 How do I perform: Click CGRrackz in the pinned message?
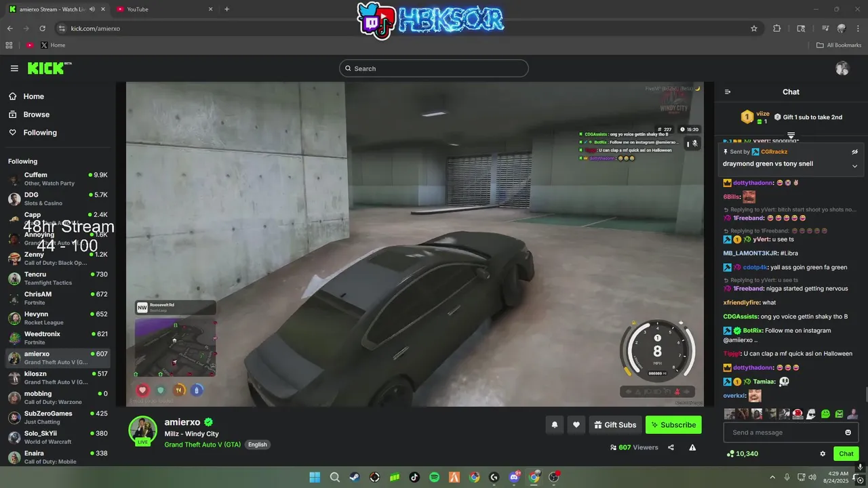774,152
